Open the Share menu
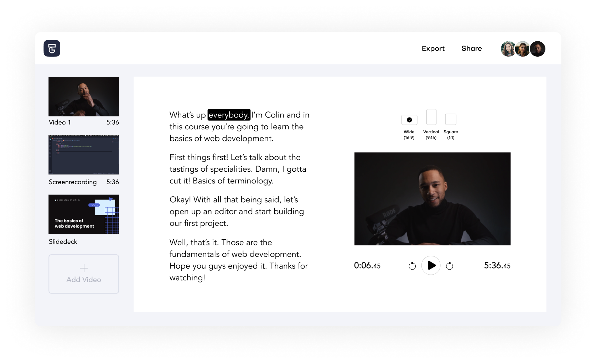This screenshot has width=596, height=364. pyautogui.click(x=472, y=48)
